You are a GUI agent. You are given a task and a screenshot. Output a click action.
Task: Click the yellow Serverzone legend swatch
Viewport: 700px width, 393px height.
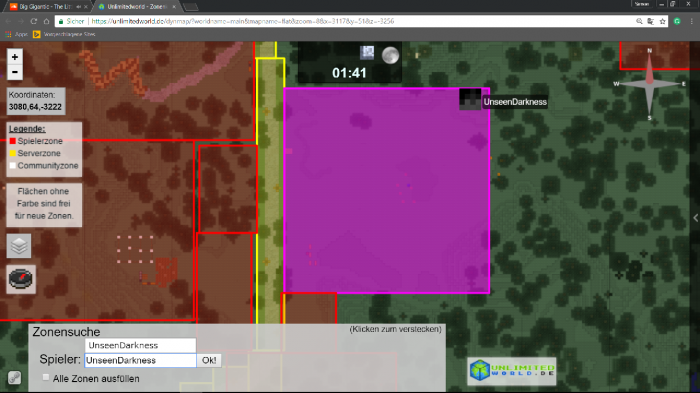click(12, 153)
